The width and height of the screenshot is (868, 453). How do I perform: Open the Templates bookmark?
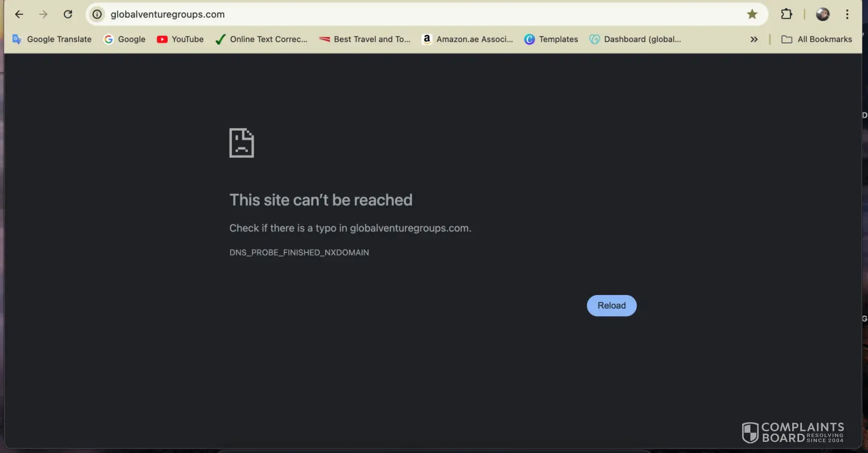point(551,40)
